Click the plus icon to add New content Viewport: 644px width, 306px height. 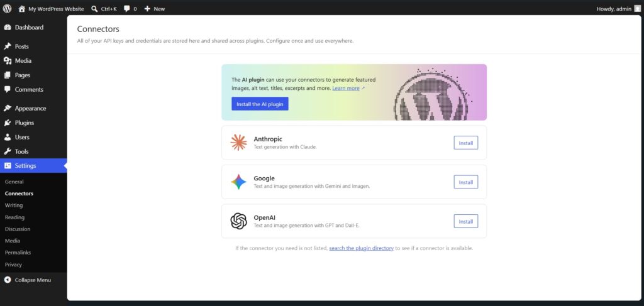pos(147,9)
